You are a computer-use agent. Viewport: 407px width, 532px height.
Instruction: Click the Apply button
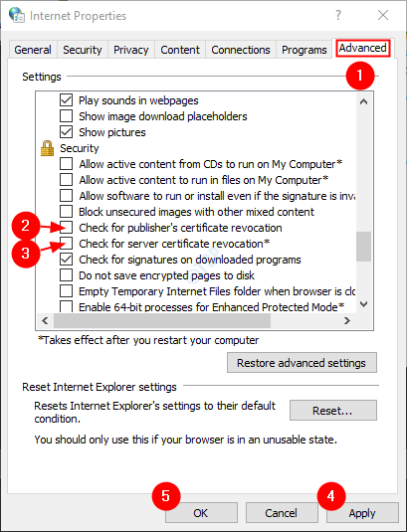tap(362, 513)
